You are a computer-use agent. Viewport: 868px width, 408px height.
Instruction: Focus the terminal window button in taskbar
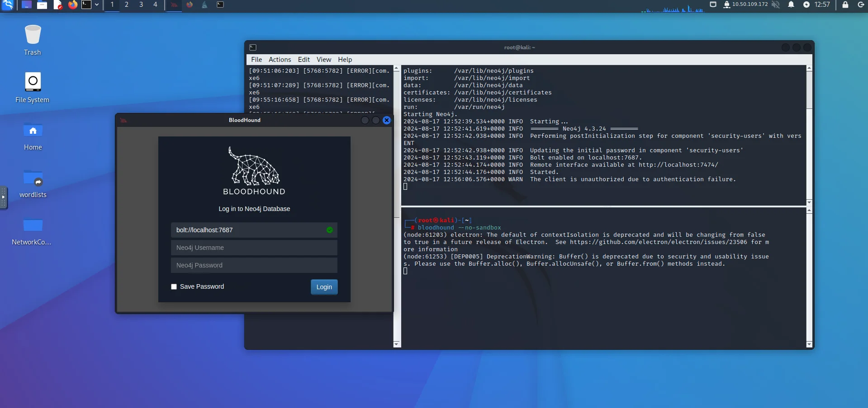pos(220,5)
